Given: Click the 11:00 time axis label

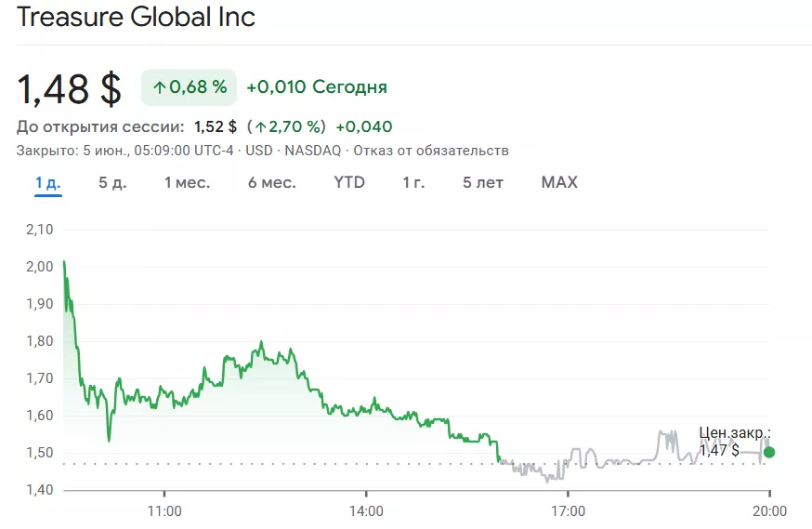Looking at the screenshot, I should coord(164,510).
